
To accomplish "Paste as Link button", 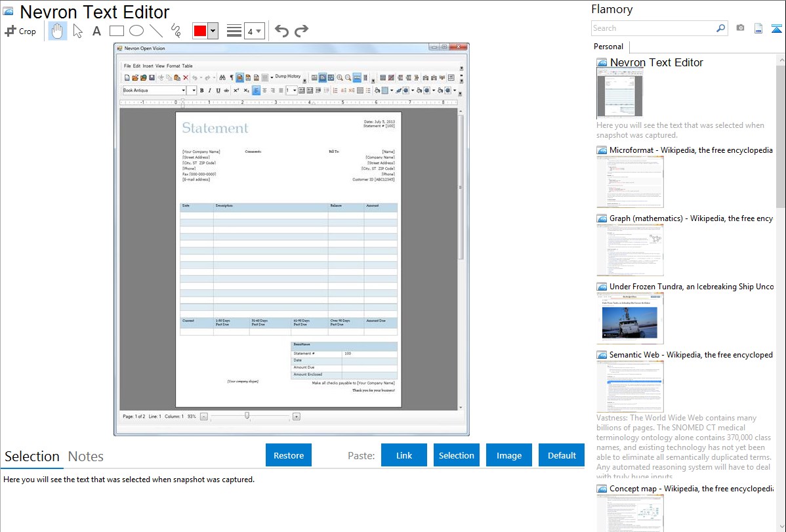I will click(404, 455).
